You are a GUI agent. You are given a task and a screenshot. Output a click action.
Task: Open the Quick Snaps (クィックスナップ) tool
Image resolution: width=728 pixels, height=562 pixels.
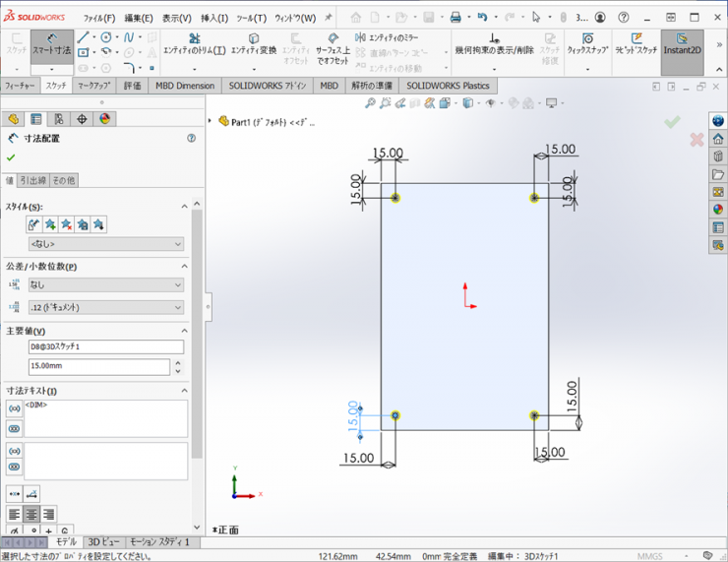(x=586, y=39)
